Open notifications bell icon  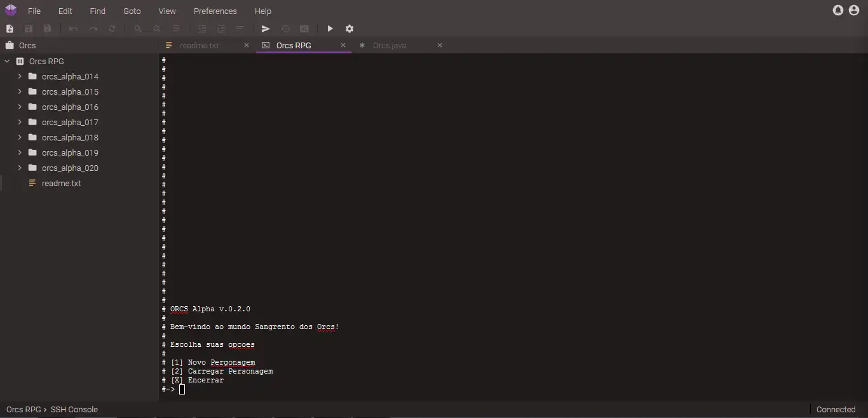(838, 10)
